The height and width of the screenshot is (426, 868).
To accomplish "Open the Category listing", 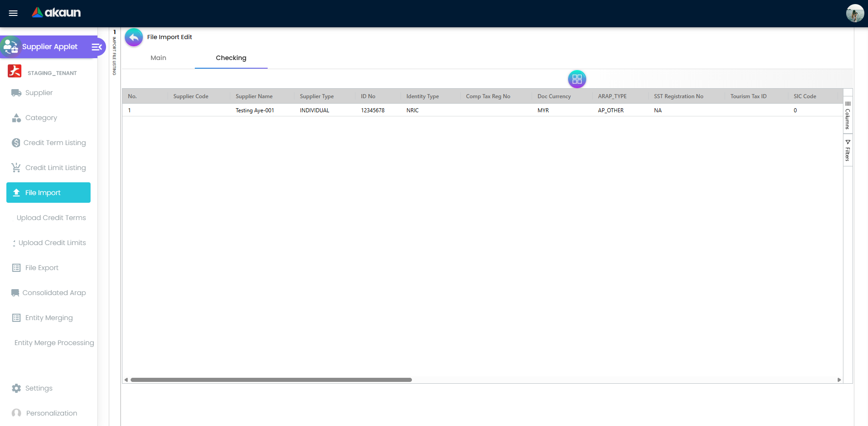I will 41,118.
